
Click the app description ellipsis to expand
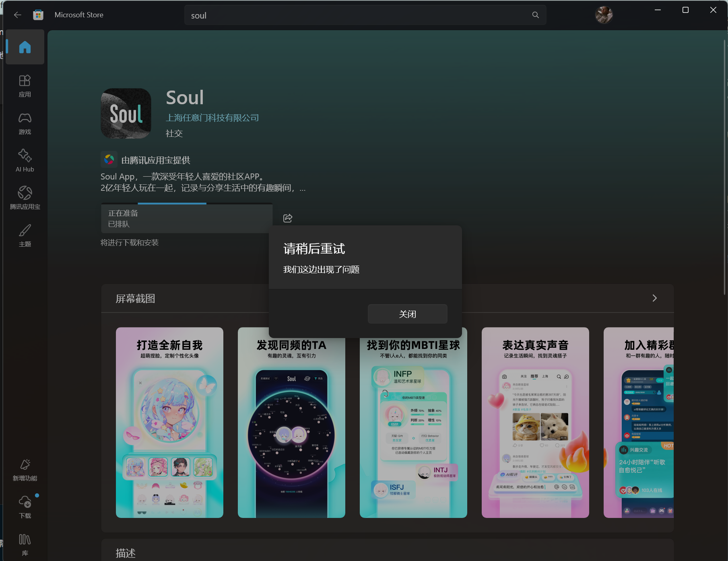click(x=303, y=188)
